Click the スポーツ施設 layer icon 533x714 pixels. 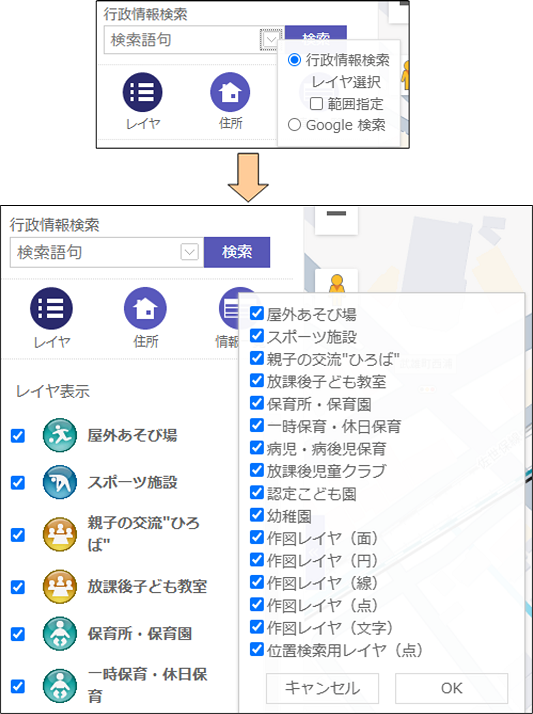[x=60, y=482]
